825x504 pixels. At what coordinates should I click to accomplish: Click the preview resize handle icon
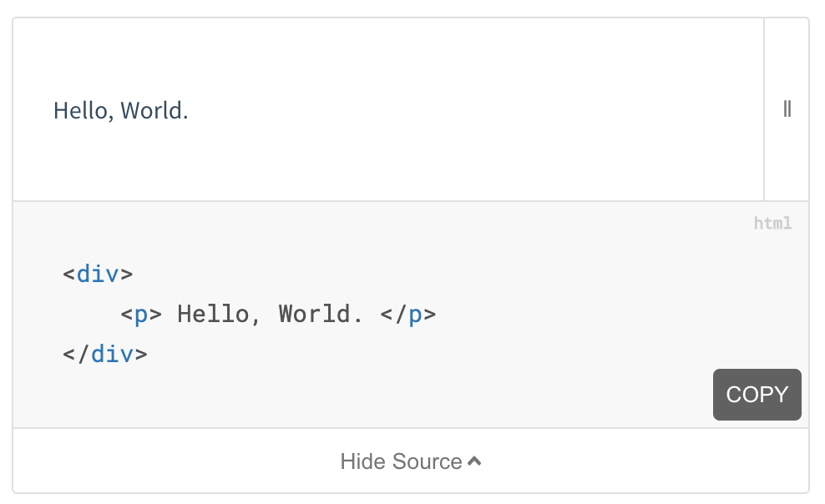(787, 109)
